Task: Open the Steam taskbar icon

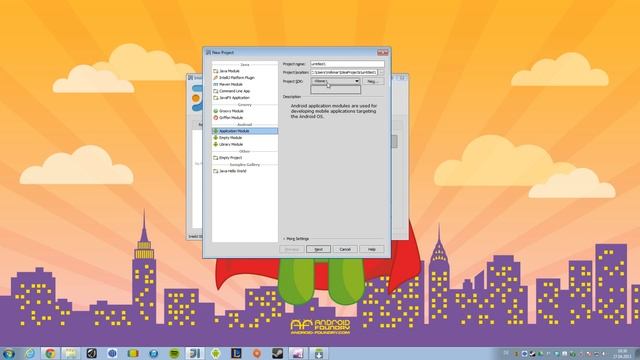Action: (x=278, y=353)
